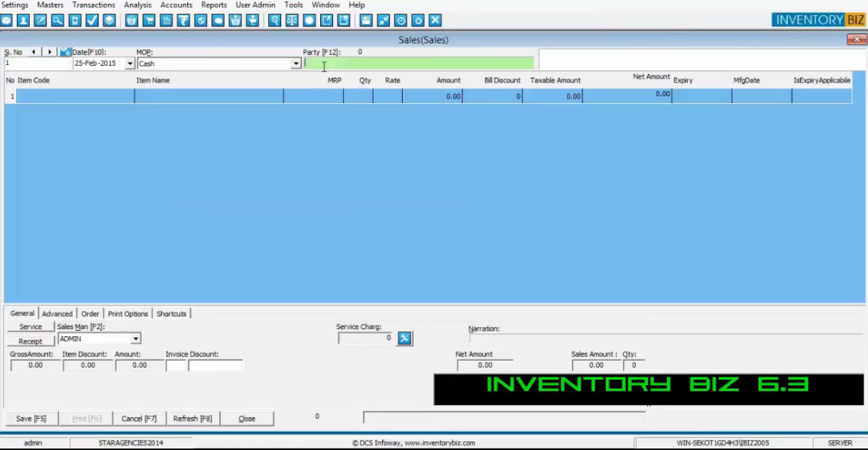Open the Window menu

point(325,5)
